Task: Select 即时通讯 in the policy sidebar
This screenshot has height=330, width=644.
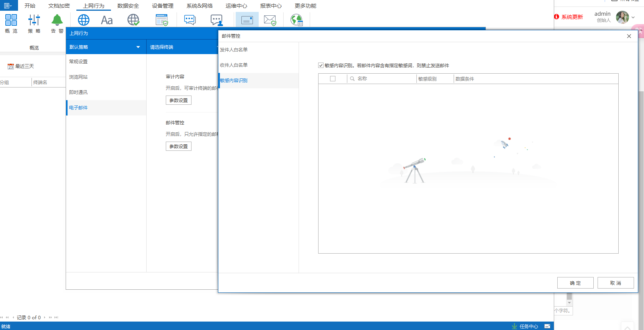Action: (106, 92)
